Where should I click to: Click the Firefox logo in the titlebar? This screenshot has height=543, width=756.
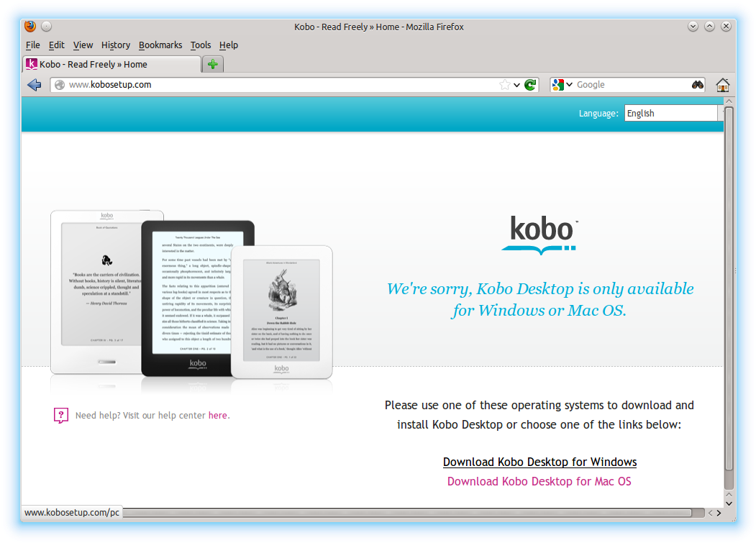[x=29, y=26]
